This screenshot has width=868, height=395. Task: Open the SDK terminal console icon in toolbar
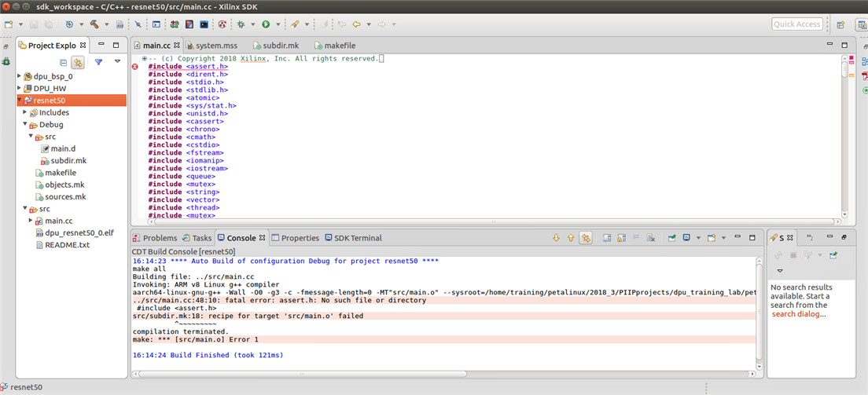click(x=156, y=24)
